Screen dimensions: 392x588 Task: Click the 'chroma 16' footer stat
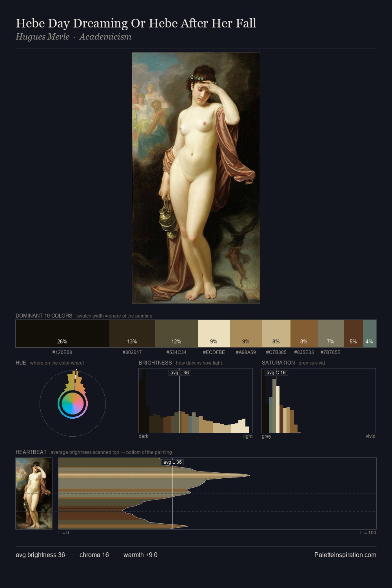tap(94, 555)
